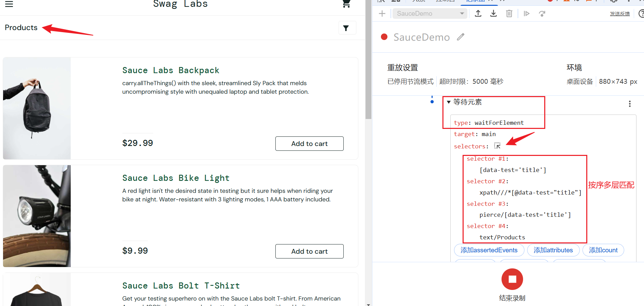Screen dimensions: 644x306
Task: Create a new recording with plus icon
Action: (382, 14)
